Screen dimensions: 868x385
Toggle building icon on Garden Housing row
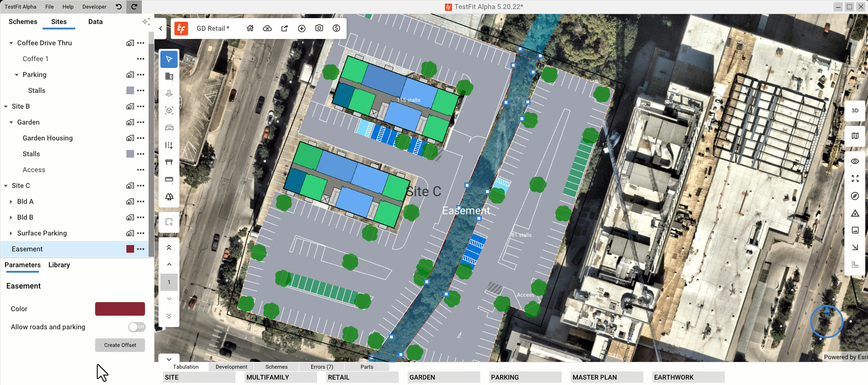click(x=130, y=138)
